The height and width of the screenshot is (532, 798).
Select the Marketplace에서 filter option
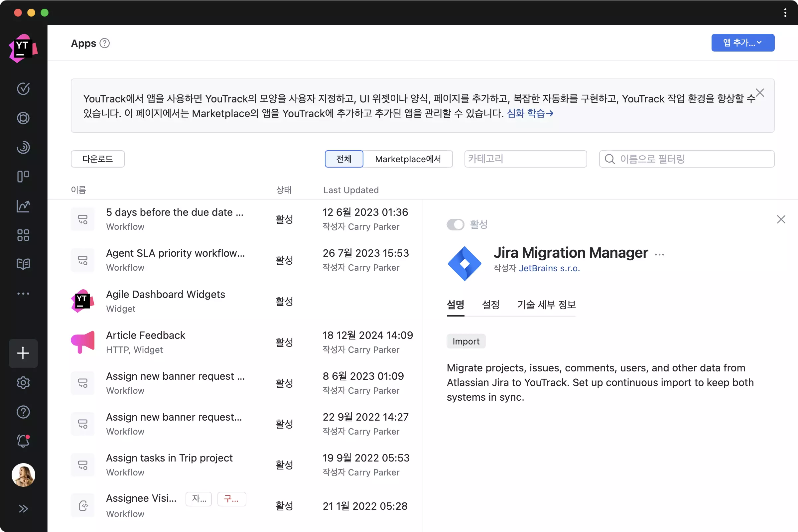click(408, 159)
